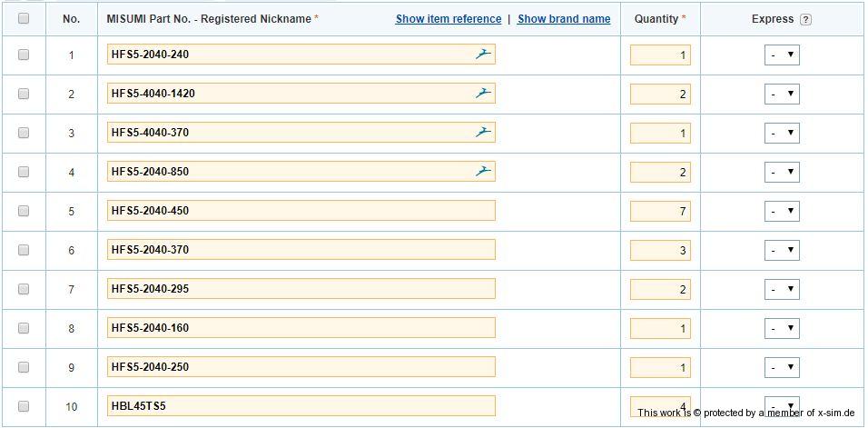Expand the Express dropdown for row 4
Screen dimensions: 868x428
782,173
